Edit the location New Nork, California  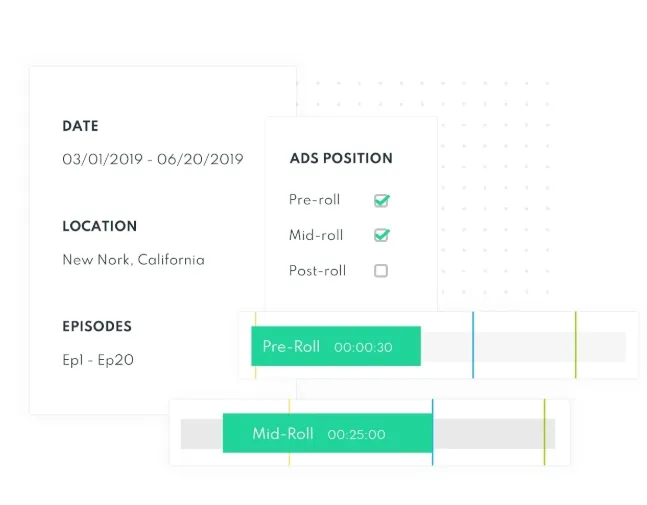(x=133, y=260)
